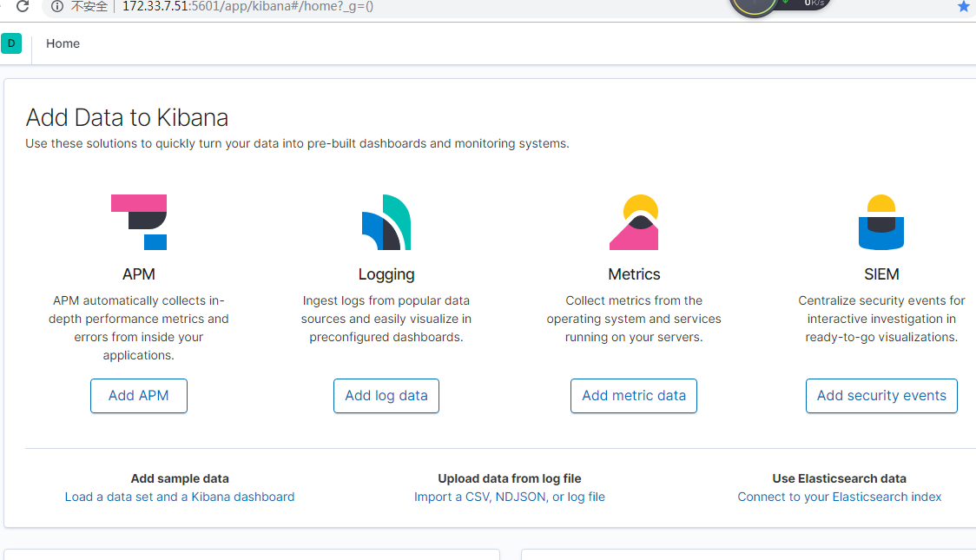Click the Add metric data button

pyautogui.click(x=634, y=396)
